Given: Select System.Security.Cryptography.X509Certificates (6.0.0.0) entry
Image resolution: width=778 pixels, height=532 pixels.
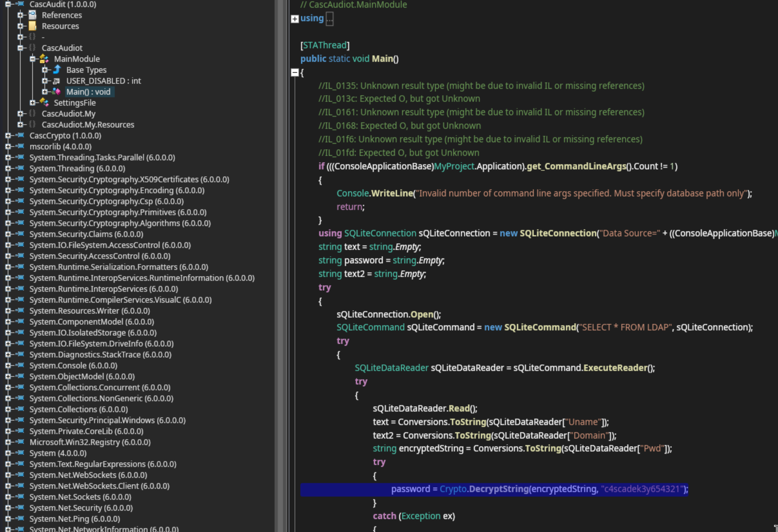Looking at the screenshot, I should pyautogui.click(x=129, y=179).
